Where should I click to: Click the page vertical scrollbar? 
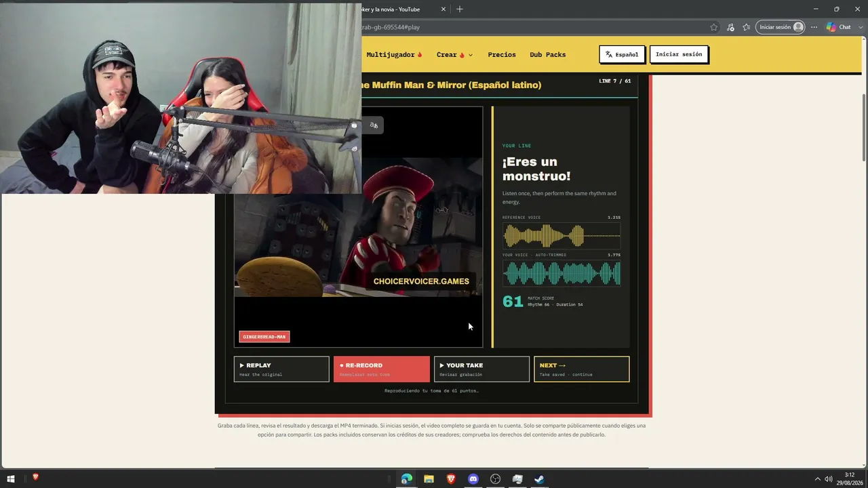(x=863, y=127)
